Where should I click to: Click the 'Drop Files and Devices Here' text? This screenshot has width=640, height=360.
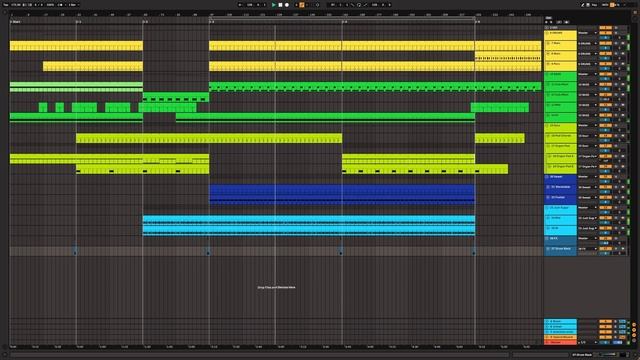tap(276, 287)
